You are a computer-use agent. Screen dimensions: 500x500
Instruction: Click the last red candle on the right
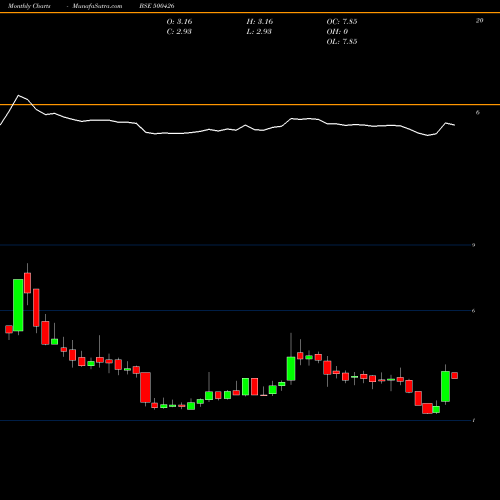click(454, 376)
